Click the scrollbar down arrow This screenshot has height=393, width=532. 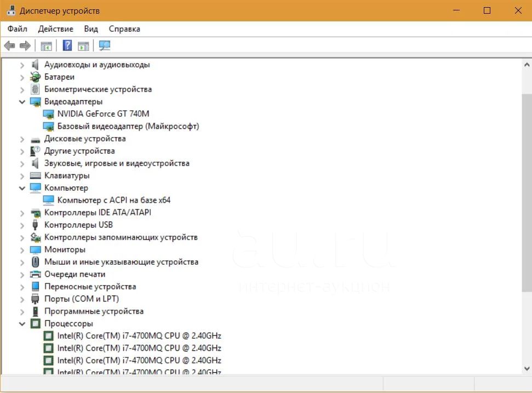(x=527, y=368)
